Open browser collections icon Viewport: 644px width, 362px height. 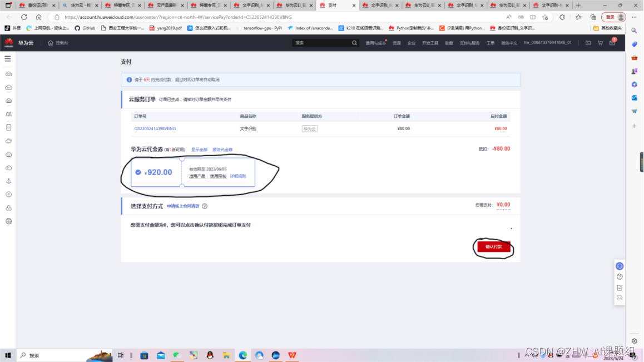coord(593,17)
